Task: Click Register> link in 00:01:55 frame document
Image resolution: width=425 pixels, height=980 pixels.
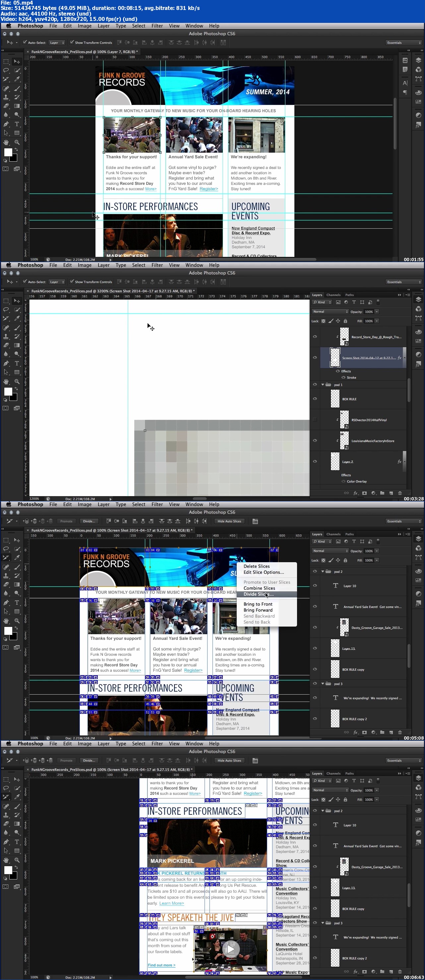Action: click(209, 189)
